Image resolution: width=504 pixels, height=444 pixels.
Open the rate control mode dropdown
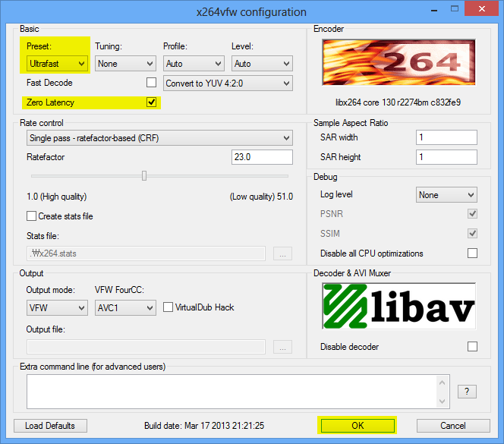[159, 138]
